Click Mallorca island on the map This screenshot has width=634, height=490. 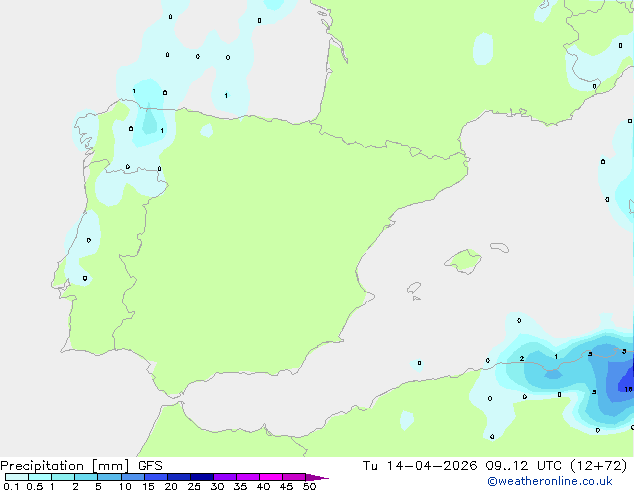464,261
